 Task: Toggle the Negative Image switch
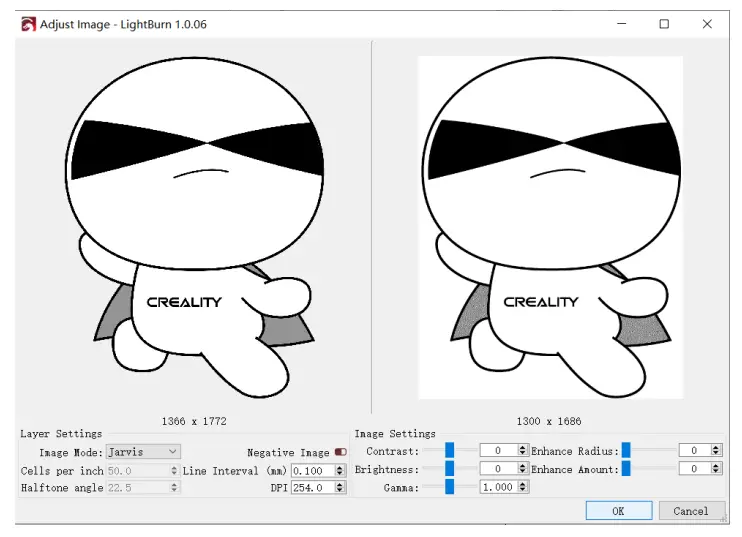click(x=341, y=452)
